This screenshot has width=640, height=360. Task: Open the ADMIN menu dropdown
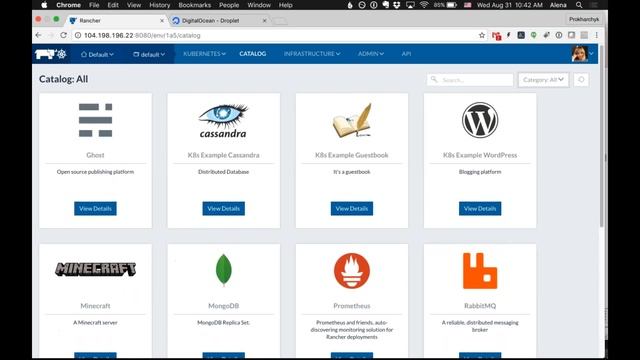pyautogui.click(x=371, y=54)
